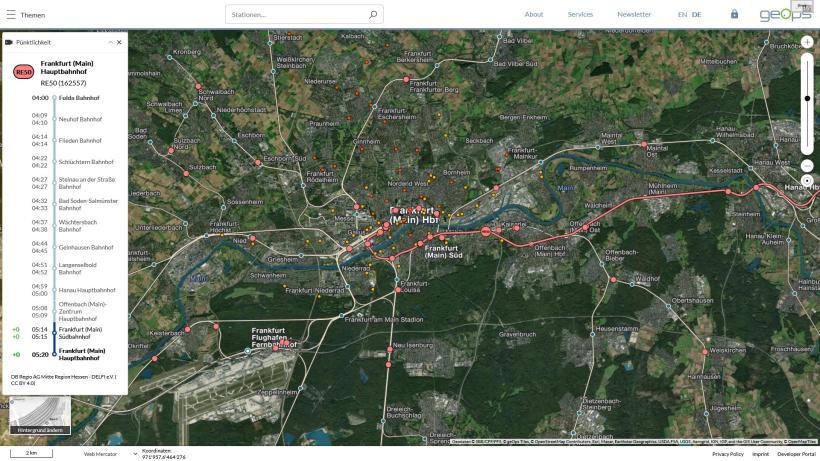The height and width of the screenshot is (461, 820).
Task: Select Langenselbold Bahnhof stop
Action: pyautogui.click(x=77, y=269)
